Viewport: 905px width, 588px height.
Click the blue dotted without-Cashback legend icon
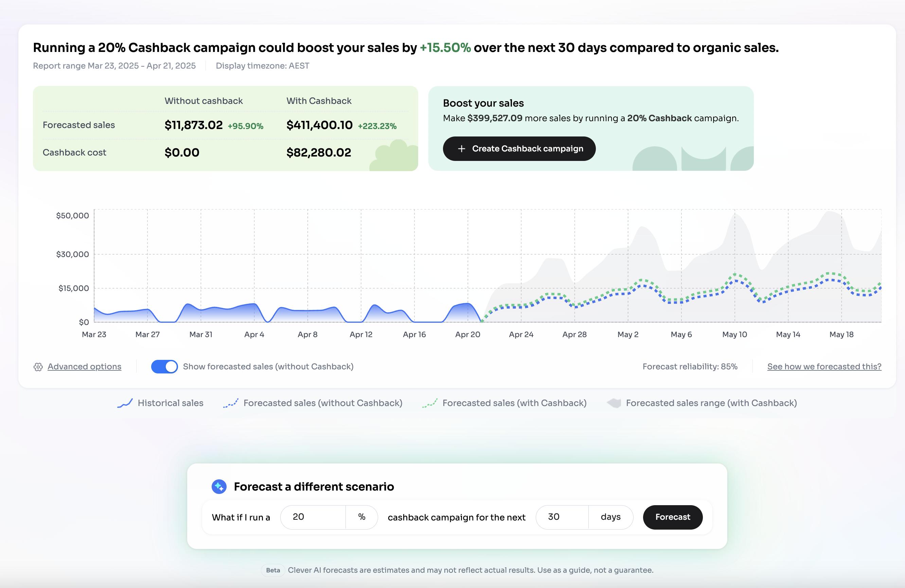coord(231,403)
